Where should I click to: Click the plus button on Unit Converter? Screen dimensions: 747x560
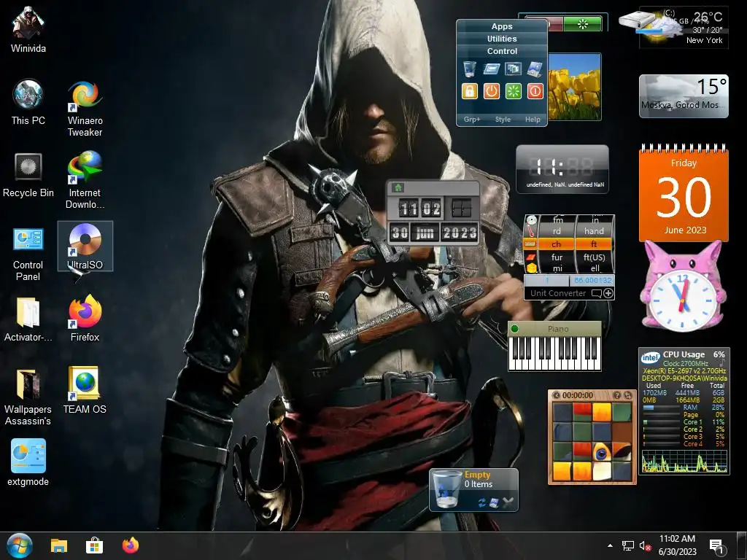pos(608,293)
